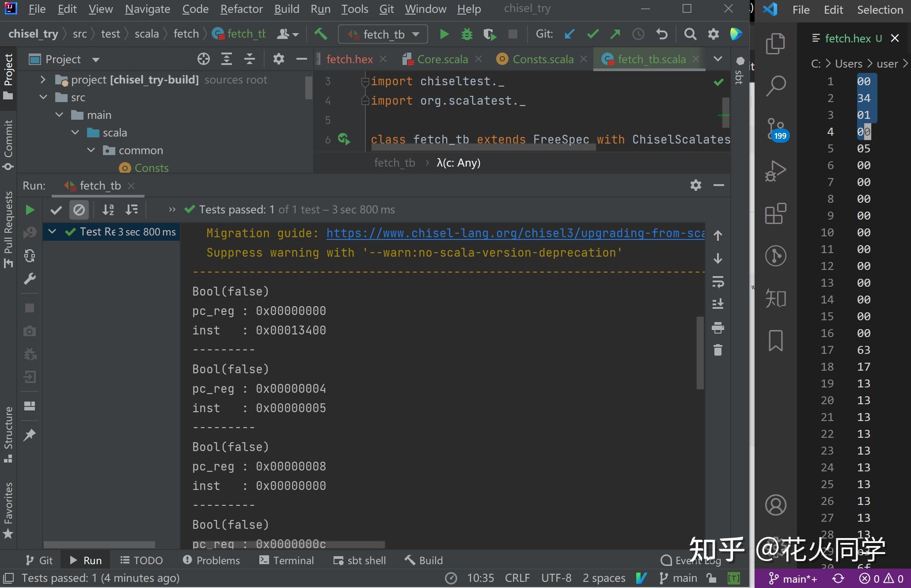
Task: Open IDE settings via the gear icon
Action: (x=713, y=34)
